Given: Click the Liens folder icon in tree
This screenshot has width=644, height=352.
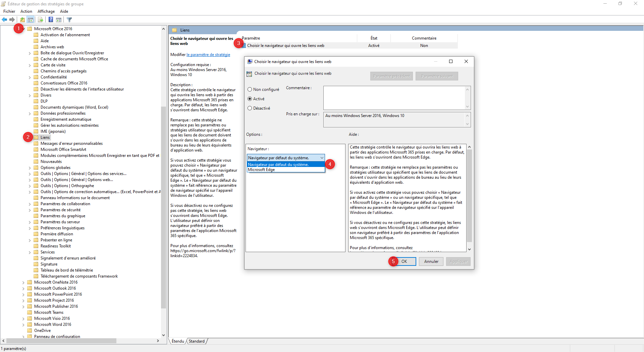Looking at the screenshot, I should pyautogui.click(x=36, y=137).
